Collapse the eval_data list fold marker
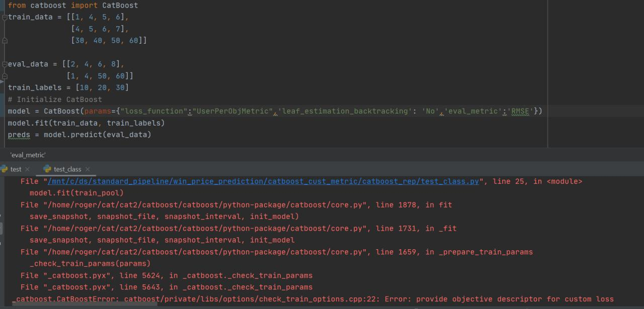Image resolution: width=644 pixels, height=309 pixels. click(x=5, y=64)
